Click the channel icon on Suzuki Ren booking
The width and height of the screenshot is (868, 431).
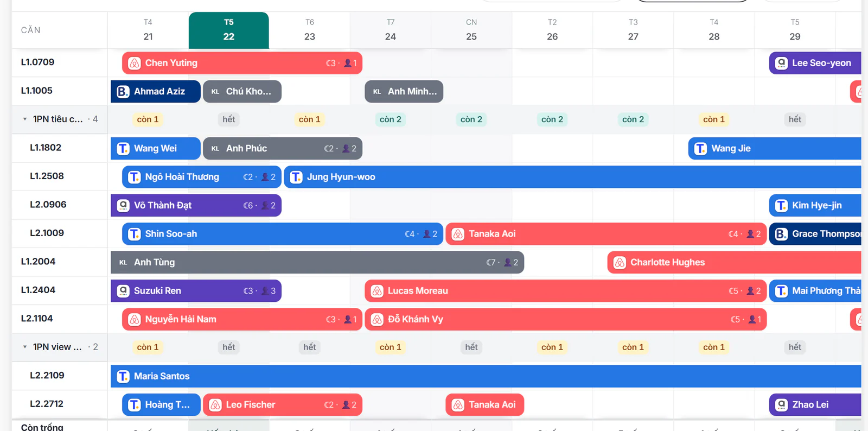click(x=123, y=291)
